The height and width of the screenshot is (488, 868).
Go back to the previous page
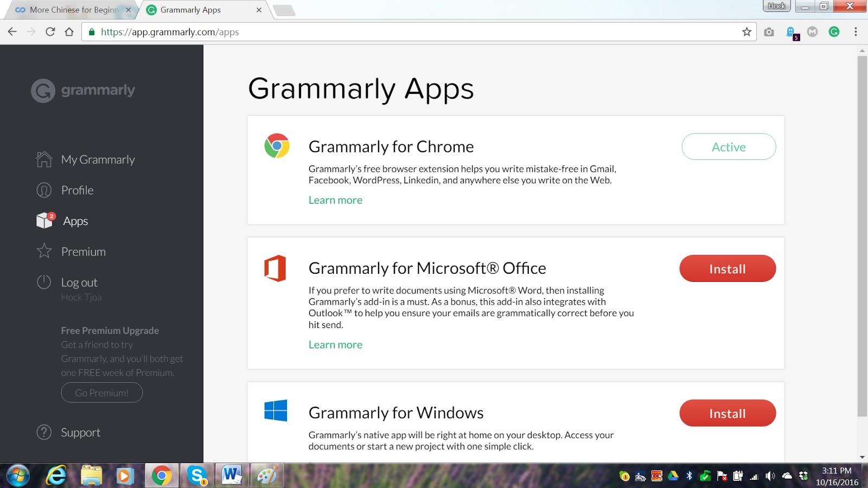pyautogui.click(x=12, y=31)
